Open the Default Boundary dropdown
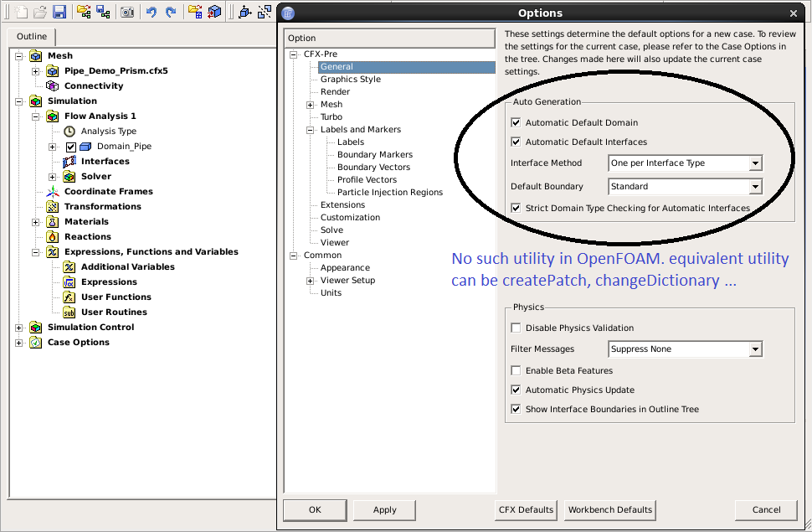 (685, 186)
